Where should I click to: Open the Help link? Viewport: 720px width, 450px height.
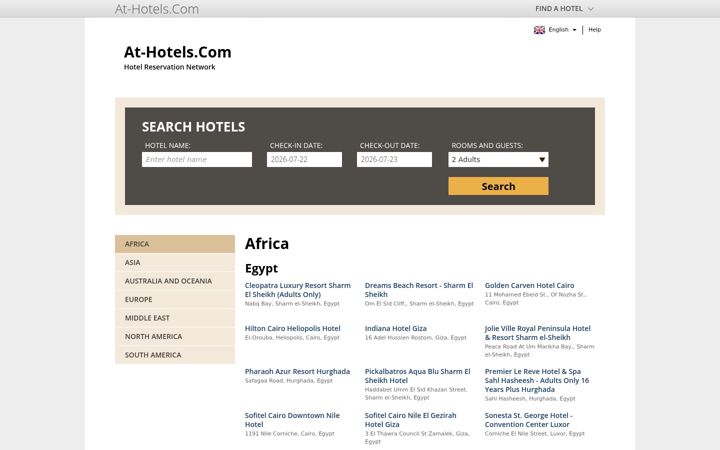pos(595,29)
